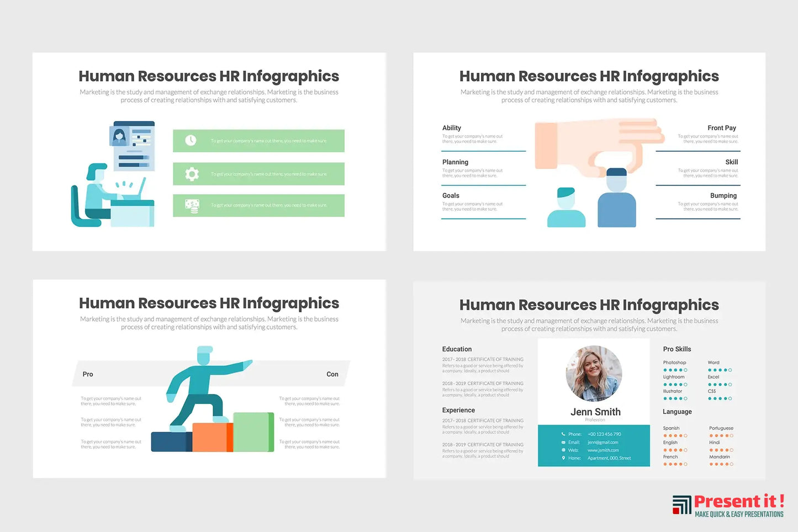The width and height of the screenshot is (798, 532).
Task: Click the Spanish language rating dots
Action: pyautogui.click(x=675, y=436)
